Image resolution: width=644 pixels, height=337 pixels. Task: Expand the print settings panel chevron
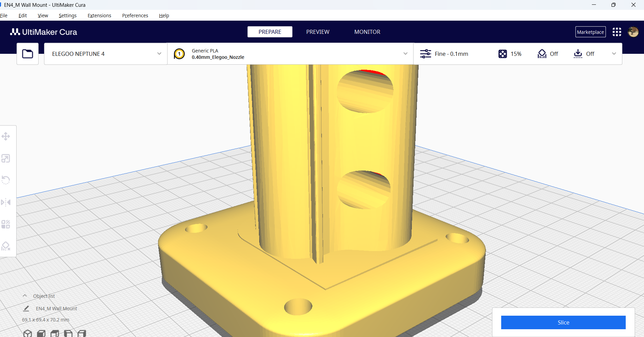click(614, 54)
